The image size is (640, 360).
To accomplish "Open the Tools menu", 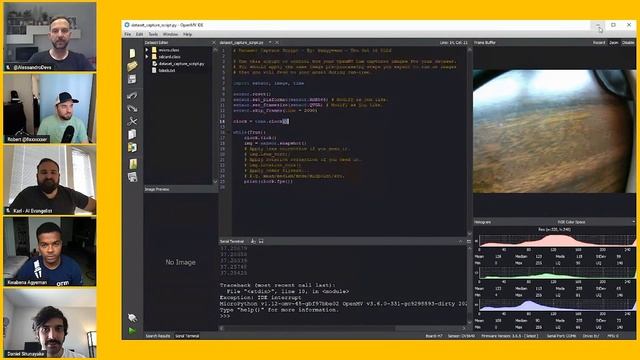I will pos(153,34).
